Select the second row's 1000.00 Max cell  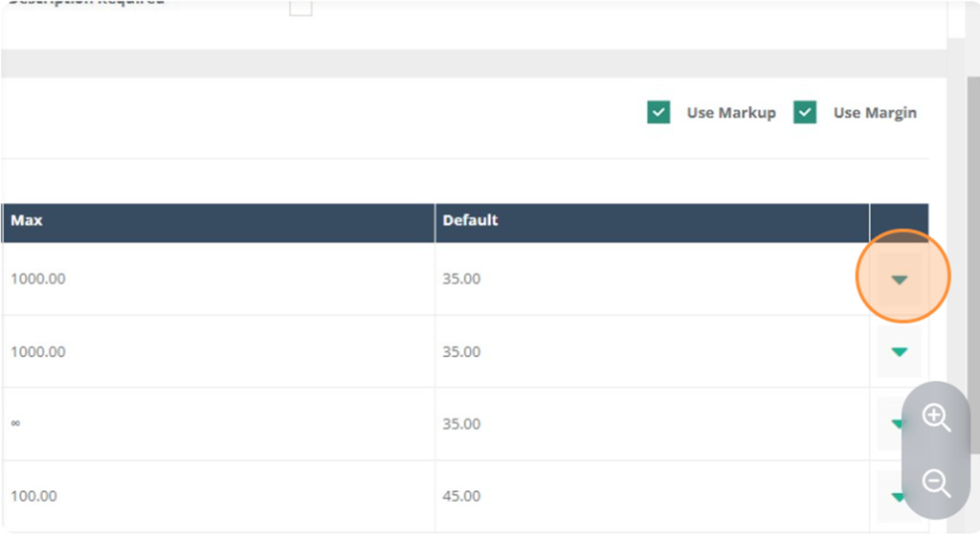[218, 351]
